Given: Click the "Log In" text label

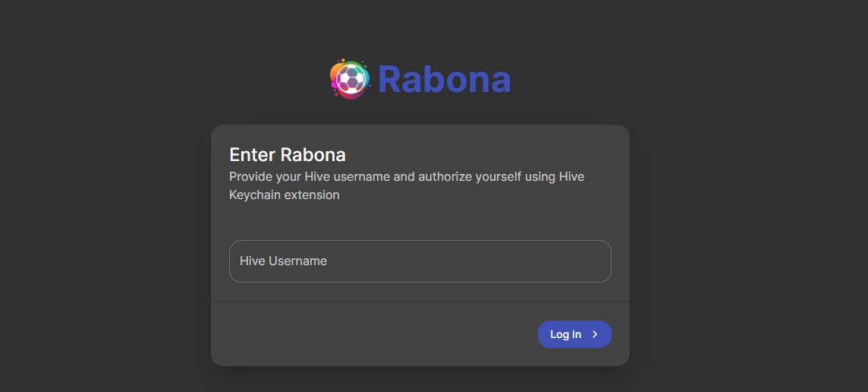Looking at the screenshot, I should point(565,334).
